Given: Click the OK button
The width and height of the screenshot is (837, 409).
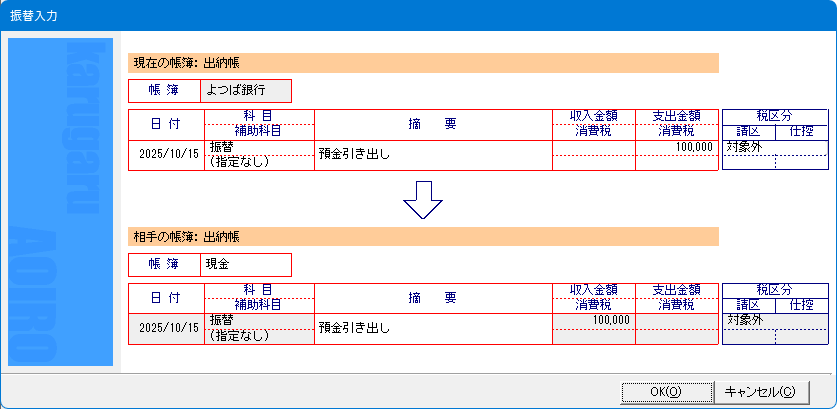Looking at the screenshot, I should pos(666,391).
